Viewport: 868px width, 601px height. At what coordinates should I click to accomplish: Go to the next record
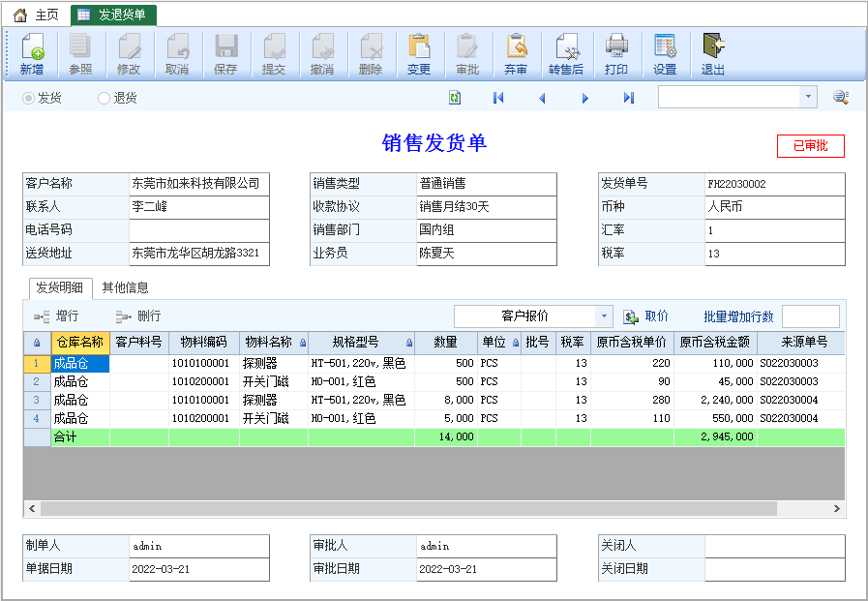[585, 98]
